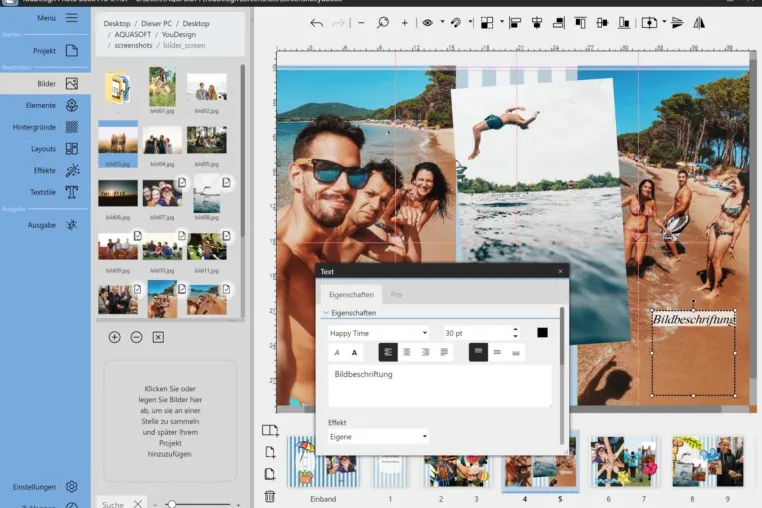Viewport: 762px width, 508px height.
Task: Set text alignment to justified
Action: [444, 352]
